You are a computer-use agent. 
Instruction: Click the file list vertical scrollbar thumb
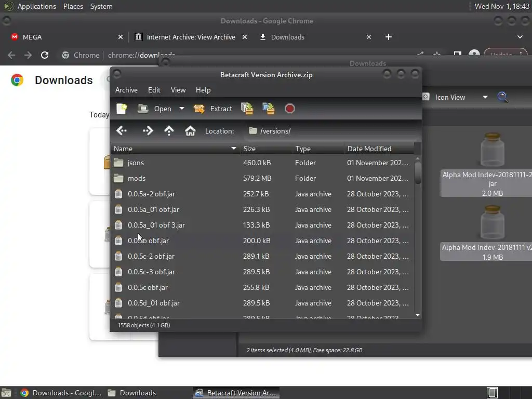point(418,173)
